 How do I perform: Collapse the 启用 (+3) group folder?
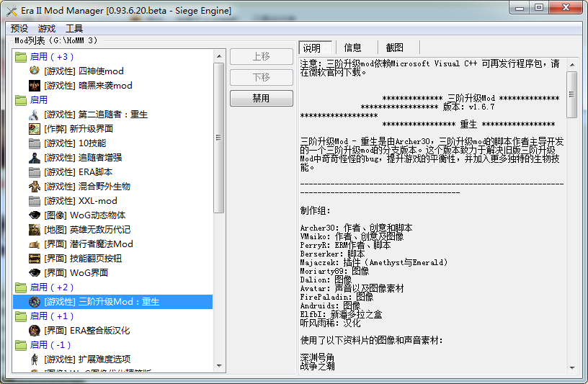pyautogui.click(x=20, y=57)
